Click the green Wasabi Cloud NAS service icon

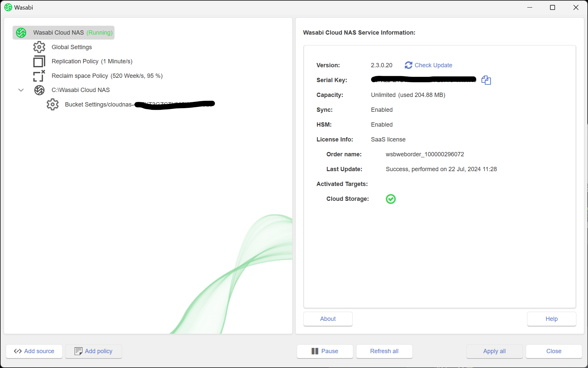(x=21, y=33)
